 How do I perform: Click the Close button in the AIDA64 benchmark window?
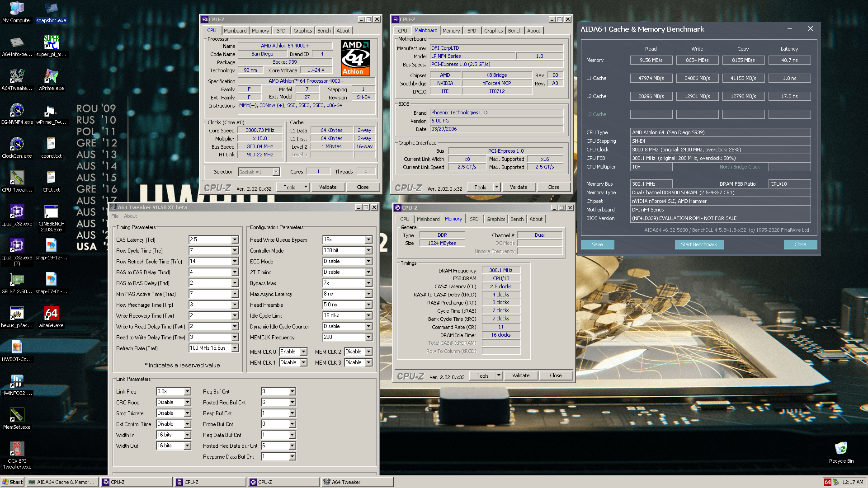tap(800, 244)
